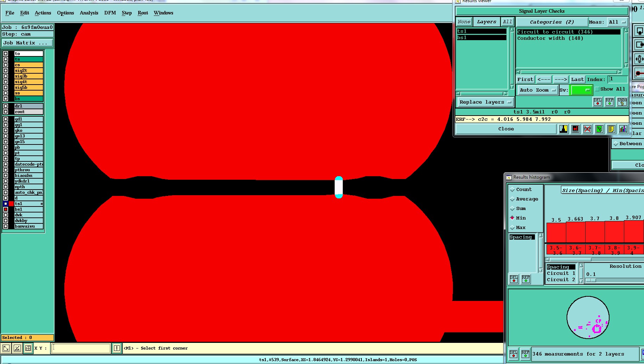Click the First result button

(x=525, y=79)
